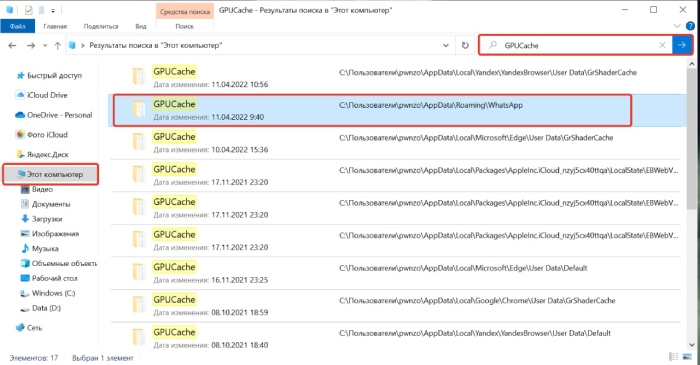
Task: Open the Средства поиска contextual tab
Action: pos(184,12)
